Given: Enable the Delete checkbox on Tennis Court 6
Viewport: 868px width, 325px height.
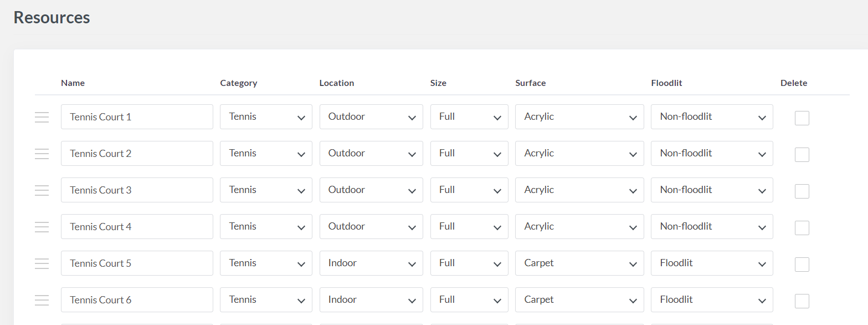Looking at the screenshot, I should [x=802, y=301].
